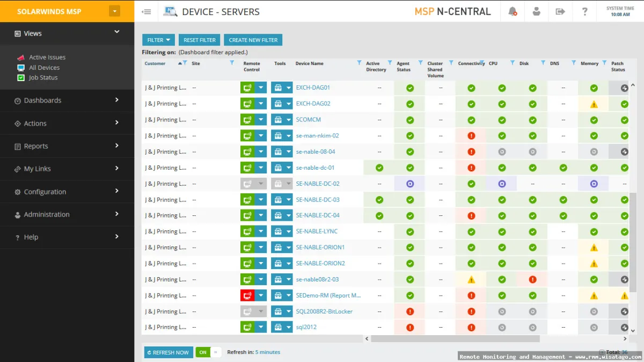Toggle auto refresh ON switch

click(208, 352)
